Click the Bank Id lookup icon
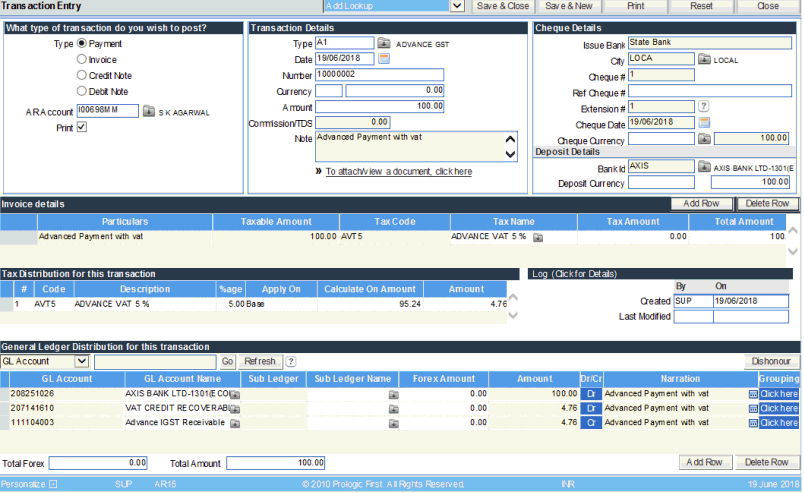 coord(704,167)
